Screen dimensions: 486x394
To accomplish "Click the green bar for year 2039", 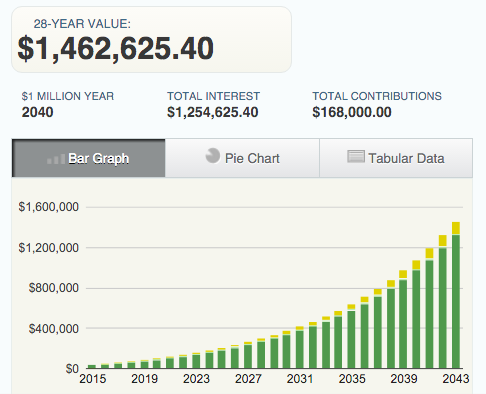I will (403, 324).
